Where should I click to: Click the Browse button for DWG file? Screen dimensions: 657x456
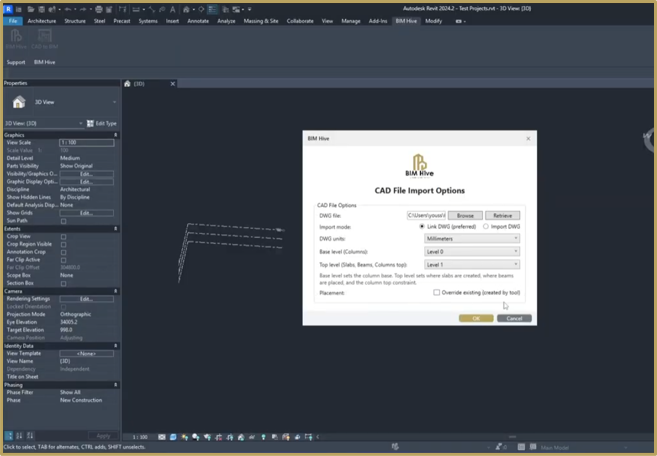[465, 215]
